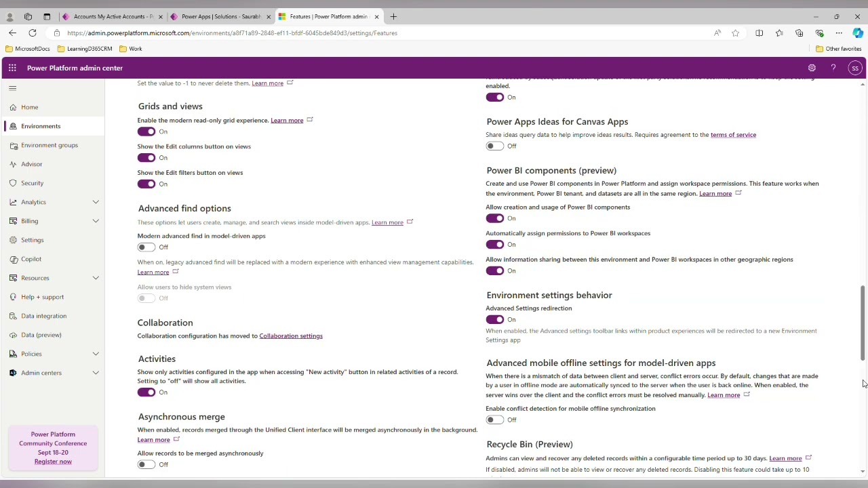Toggle the Activities show-only-configured switch
868x488 pixels.
146,392
